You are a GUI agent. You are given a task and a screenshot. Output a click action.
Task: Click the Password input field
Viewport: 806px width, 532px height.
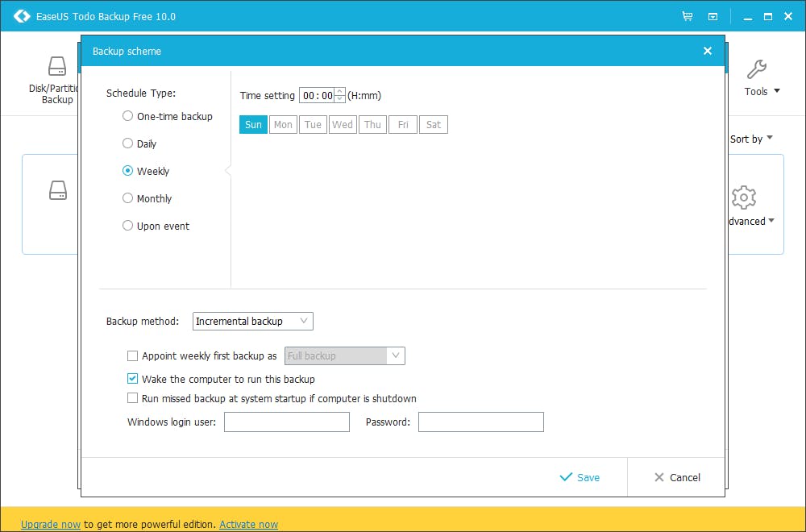click(481, 422)
